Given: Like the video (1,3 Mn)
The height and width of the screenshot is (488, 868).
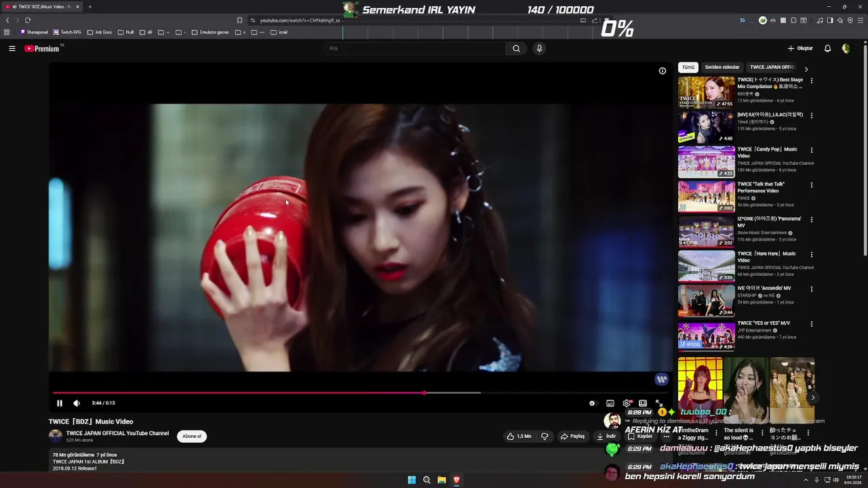Looking at the screenshot, I should (519, 436).
